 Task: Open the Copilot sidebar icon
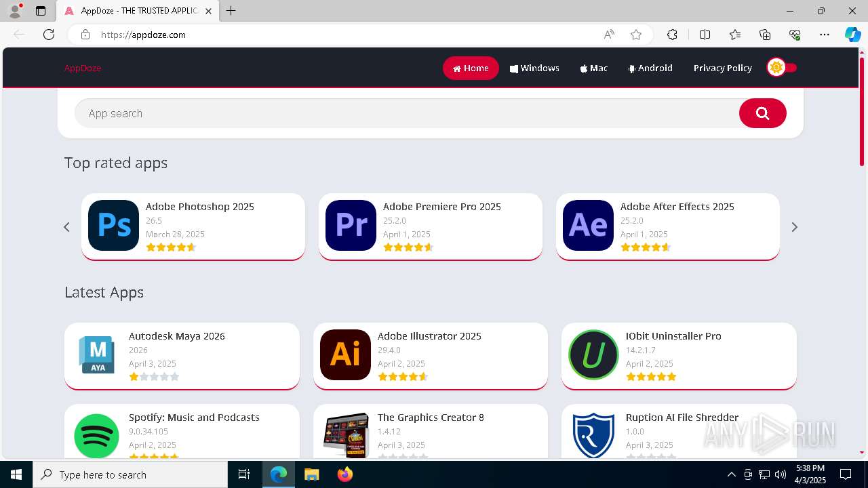pos(852,35)
